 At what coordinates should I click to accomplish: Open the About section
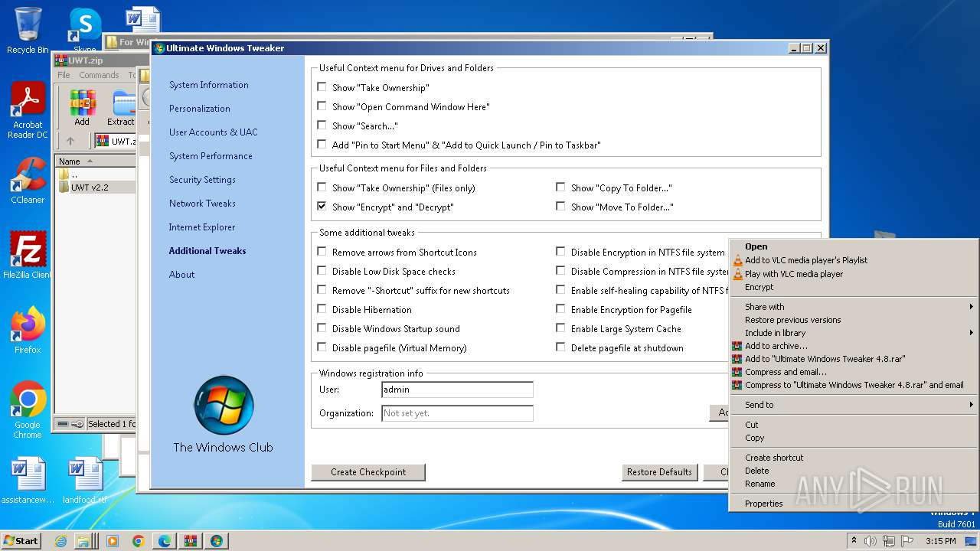pyautogui.click(x=182, y=275)
